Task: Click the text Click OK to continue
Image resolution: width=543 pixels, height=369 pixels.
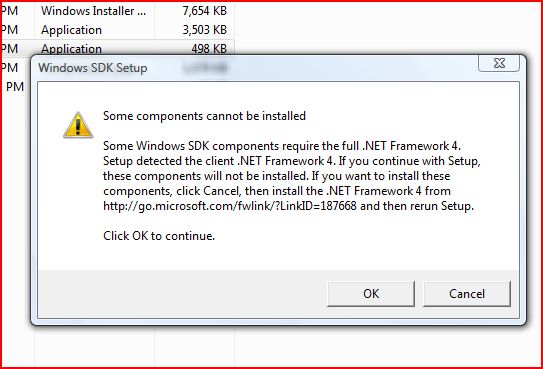Action: (x=159, y=236)
